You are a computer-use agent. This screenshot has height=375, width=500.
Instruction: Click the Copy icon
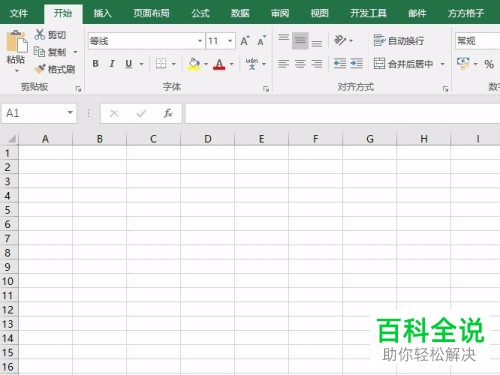tap(40, 52)
